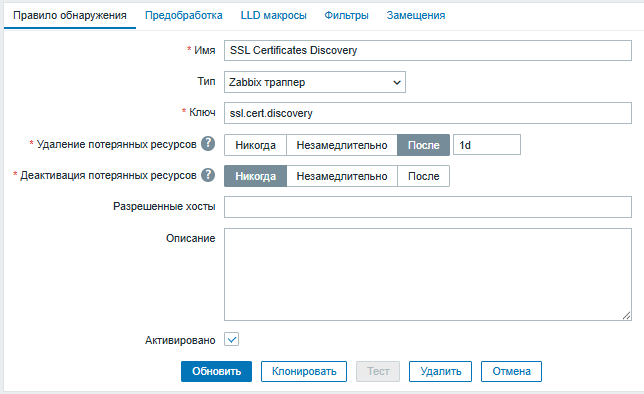
Task: Click inside the Описание text area
Action: point(428,274)
